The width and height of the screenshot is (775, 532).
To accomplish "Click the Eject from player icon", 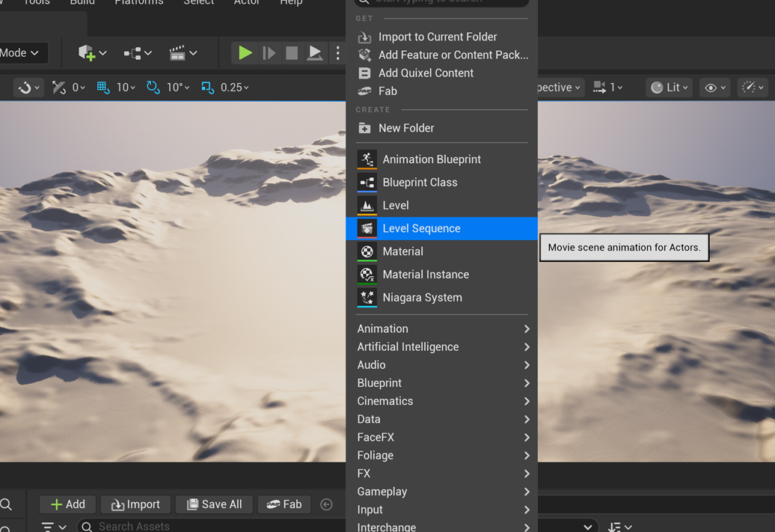I will [x=315, y=53].
